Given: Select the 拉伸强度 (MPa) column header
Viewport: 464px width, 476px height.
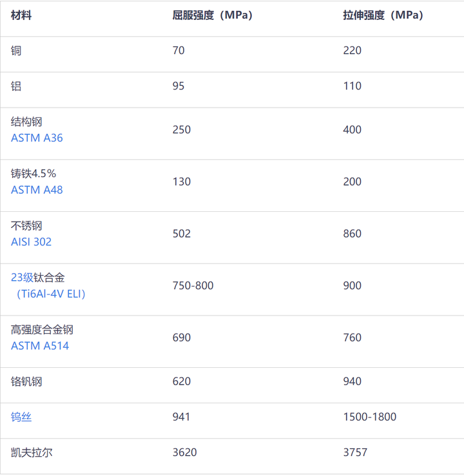Looking at the screenshot, I should (383, 15).
